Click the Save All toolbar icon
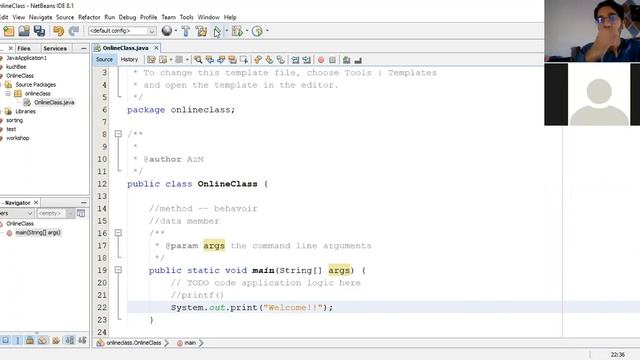Screen dimensions: 640x360 (x=39, y=31)
